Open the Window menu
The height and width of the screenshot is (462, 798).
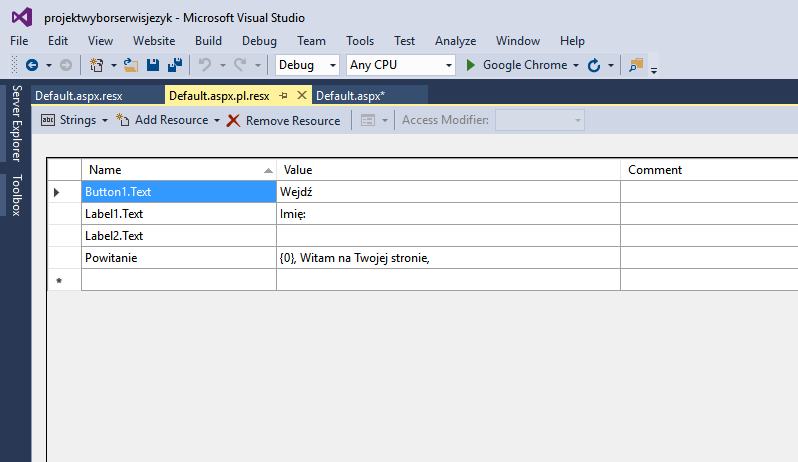518,41
